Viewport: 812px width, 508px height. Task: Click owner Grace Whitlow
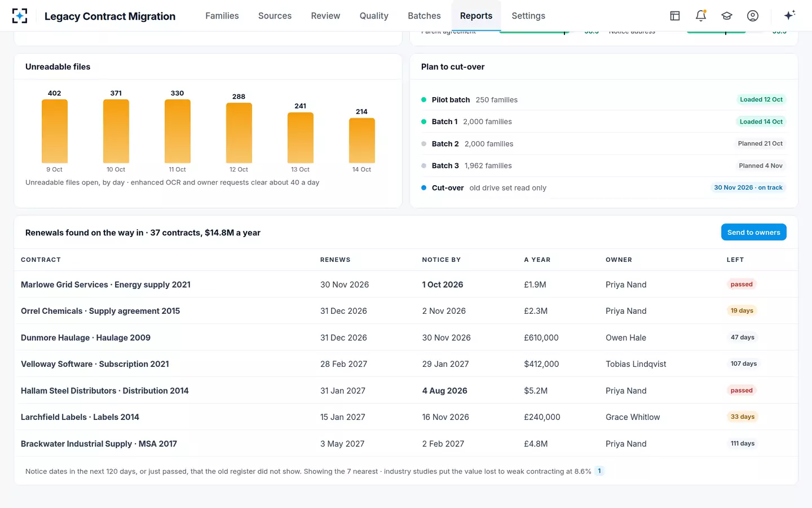633,417
